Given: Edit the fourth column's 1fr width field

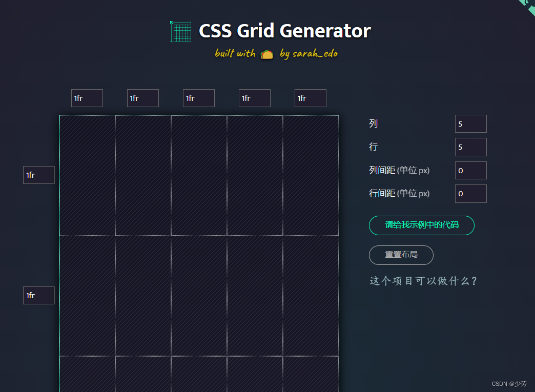Looking at the screenshot, I should tap(255, 98).
